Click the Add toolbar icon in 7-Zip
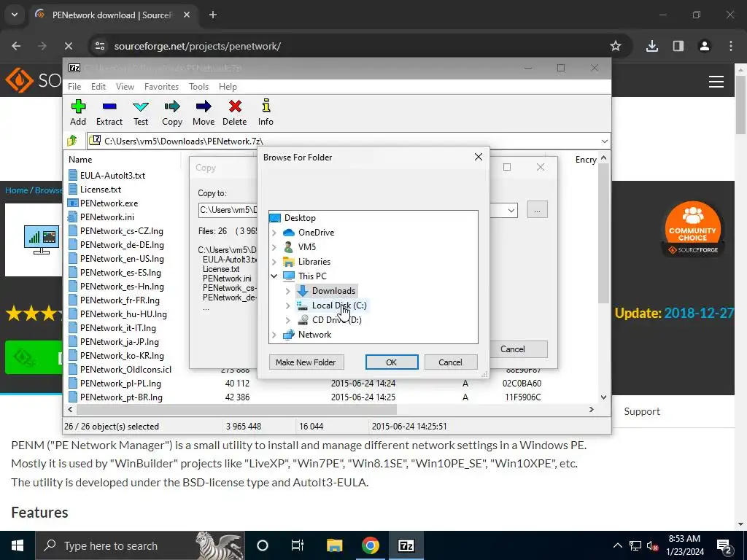The height and width of the screenshot is (560, 747). pyautogui.click(x=78, y=112)
